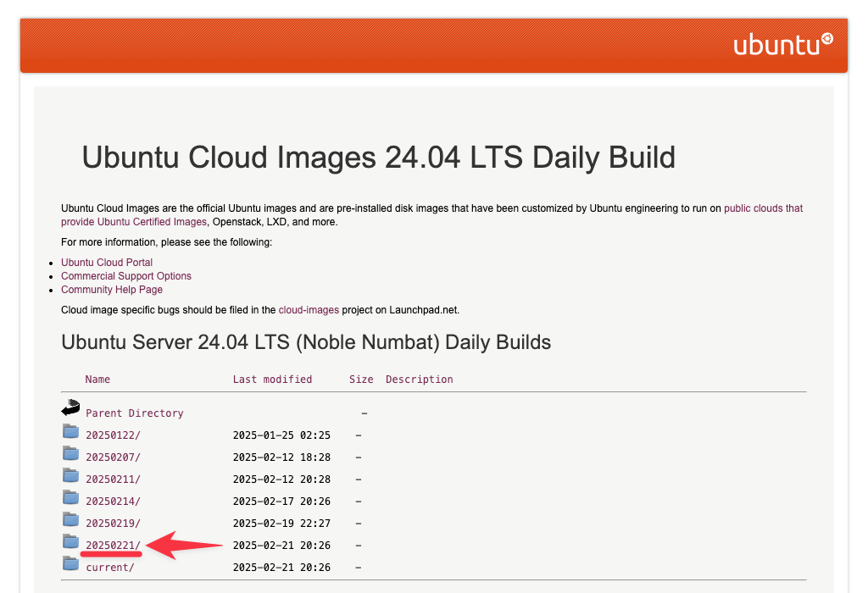Screen dimensions: 868x593
Task: Click the folder icon beside 20250207/
Action: click(x=70, y=453)
